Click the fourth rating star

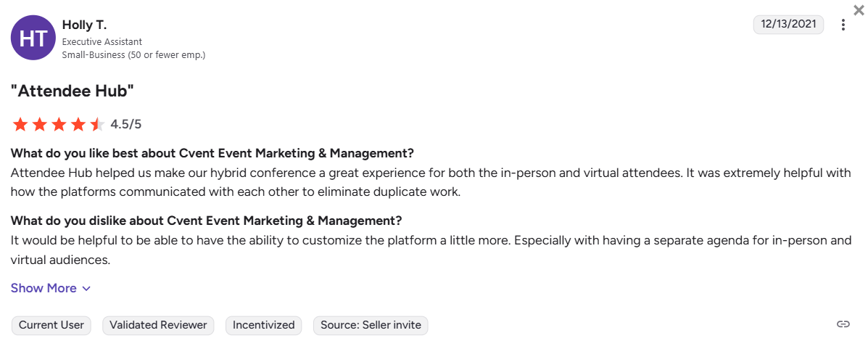(x=78, y=124)
